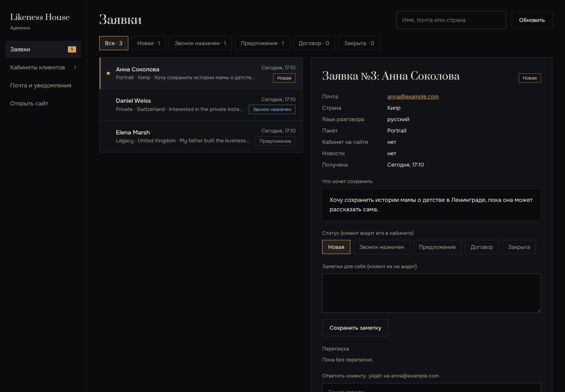Open the Заявки sidebar section
This screenshot has height=392, width=565.
tap(43, 49)
